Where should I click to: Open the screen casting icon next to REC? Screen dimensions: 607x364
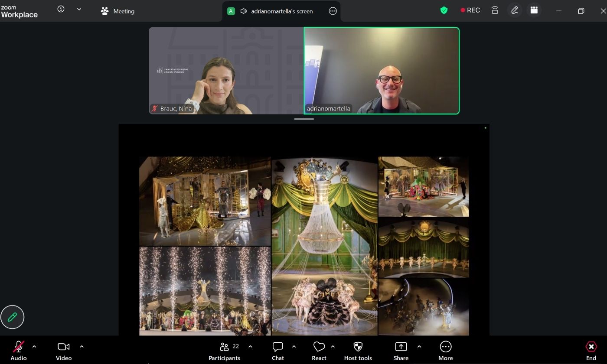pyautogui.click(x=495, y=10)
